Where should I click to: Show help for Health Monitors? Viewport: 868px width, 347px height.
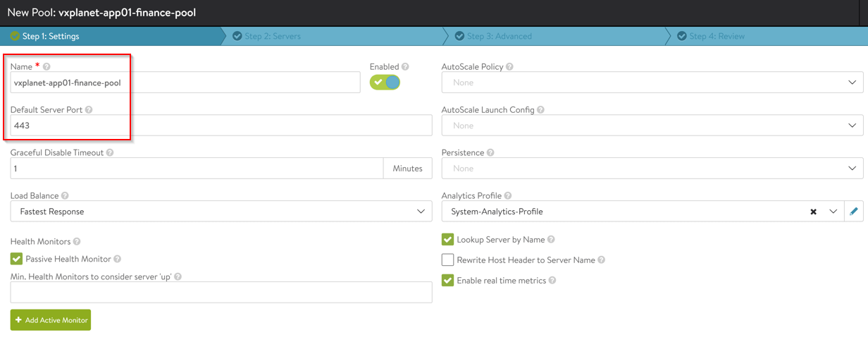pyautogui.click(x=77, y=242)
